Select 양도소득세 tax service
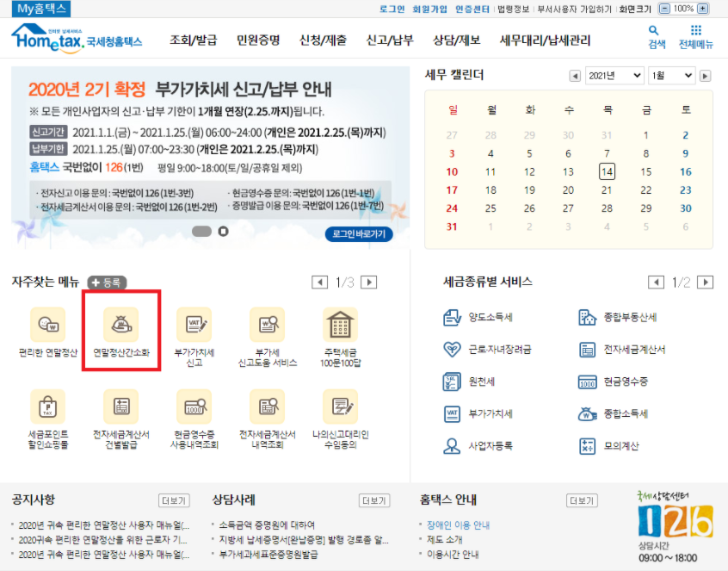Screen dimensions: 728x571 (478, 317)
